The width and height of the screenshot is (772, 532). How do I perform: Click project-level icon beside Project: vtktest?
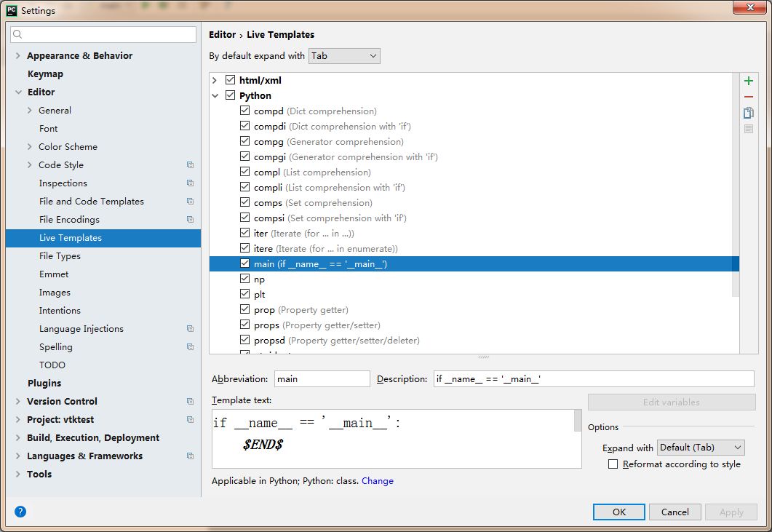[x=190, y=420]
